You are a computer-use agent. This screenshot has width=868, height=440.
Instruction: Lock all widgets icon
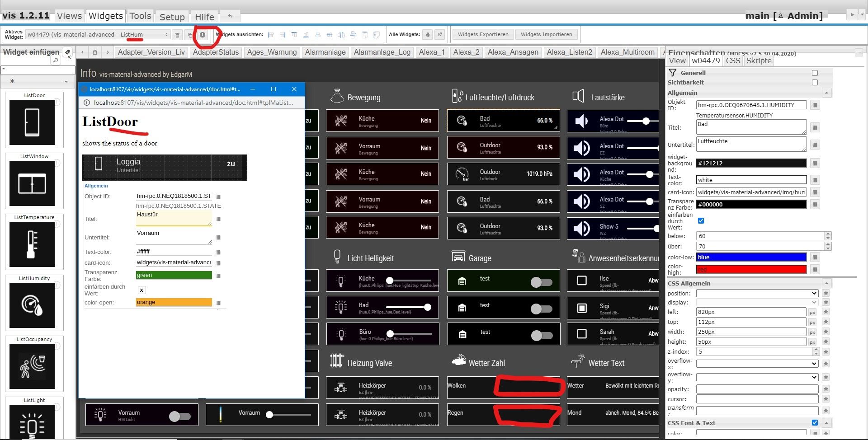pyautogui.click(x=428, y=35)
